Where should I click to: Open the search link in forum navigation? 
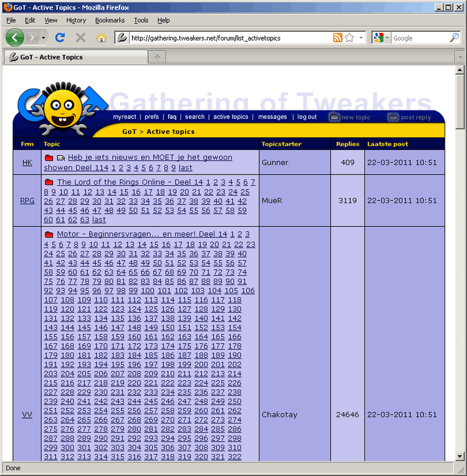point(195,117)
